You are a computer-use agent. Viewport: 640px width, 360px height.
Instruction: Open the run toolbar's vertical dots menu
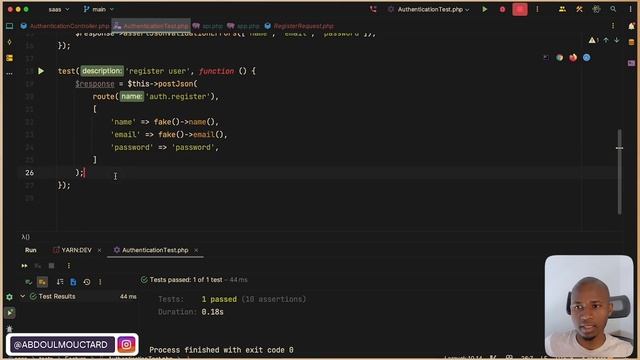coord(69,266)
